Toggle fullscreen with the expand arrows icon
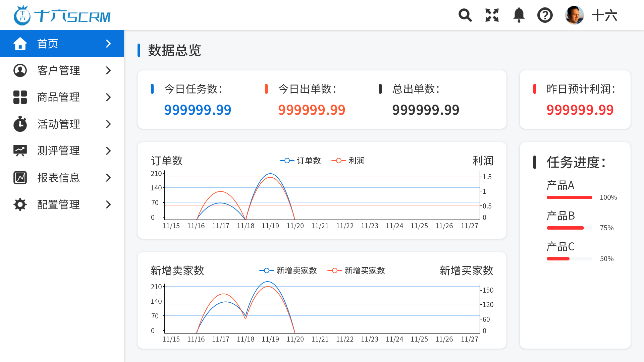644x362 pixels. pos(492,15)
